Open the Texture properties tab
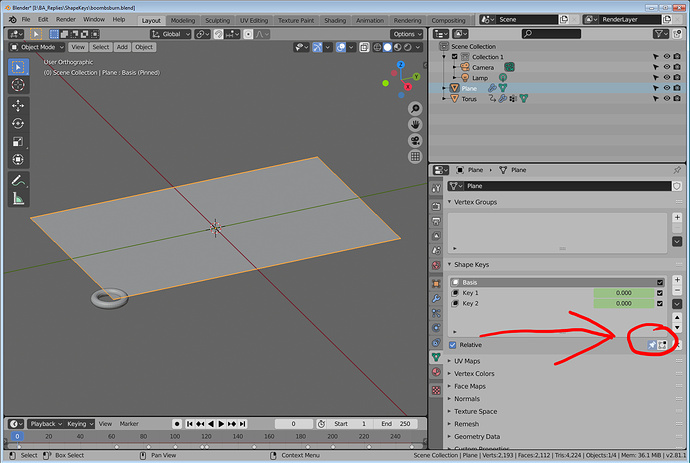 (436, 390)
